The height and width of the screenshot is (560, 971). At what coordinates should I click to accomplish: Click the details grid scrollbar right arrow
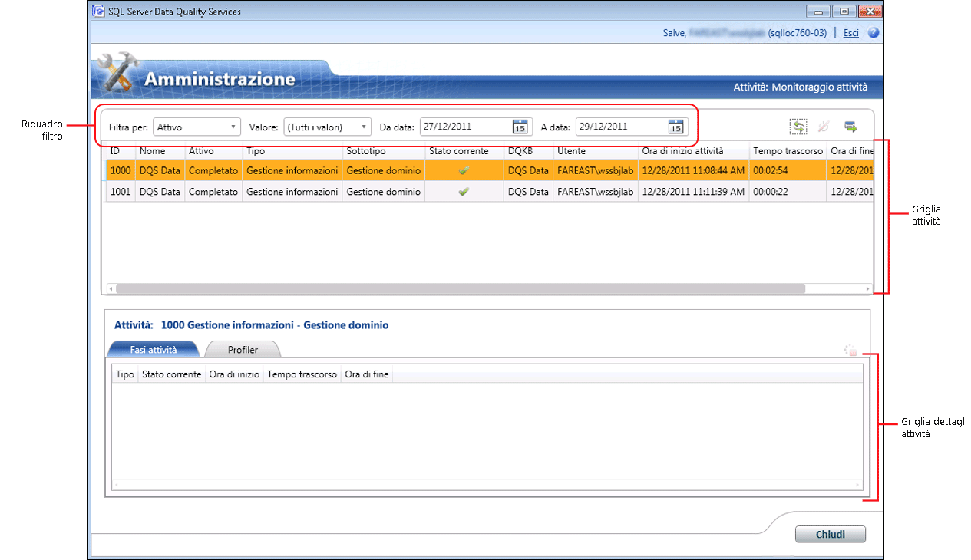tap(858, 485)
